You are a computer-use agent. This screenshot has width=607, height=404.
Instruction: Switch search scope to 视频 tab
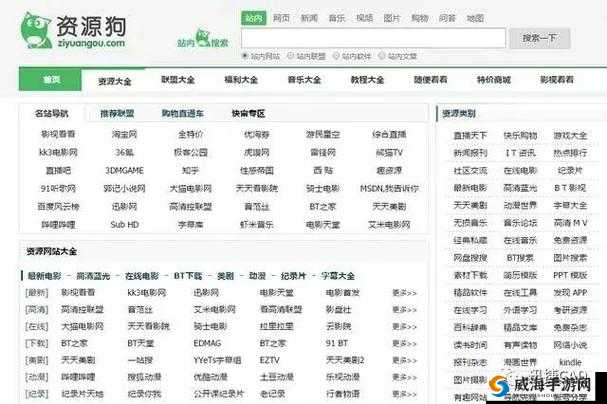click(365, 18)
